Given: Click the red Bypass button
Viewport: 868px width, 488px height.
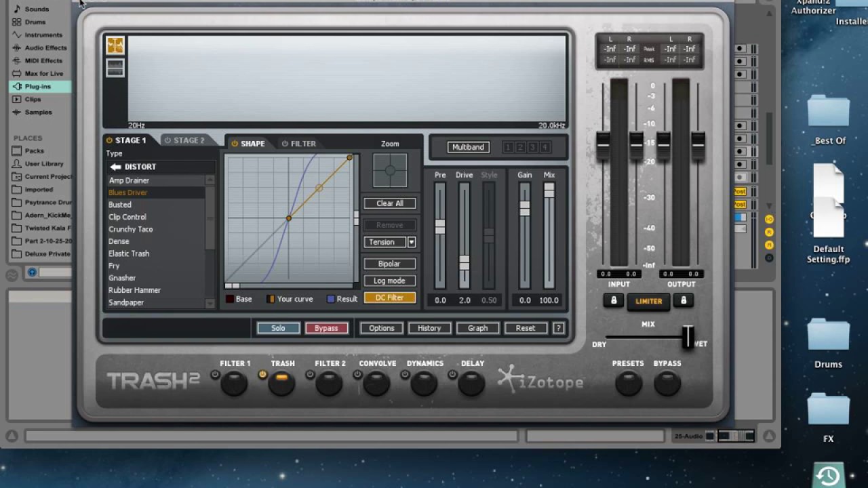Looking at the screenshot, I should coord(326,328).
